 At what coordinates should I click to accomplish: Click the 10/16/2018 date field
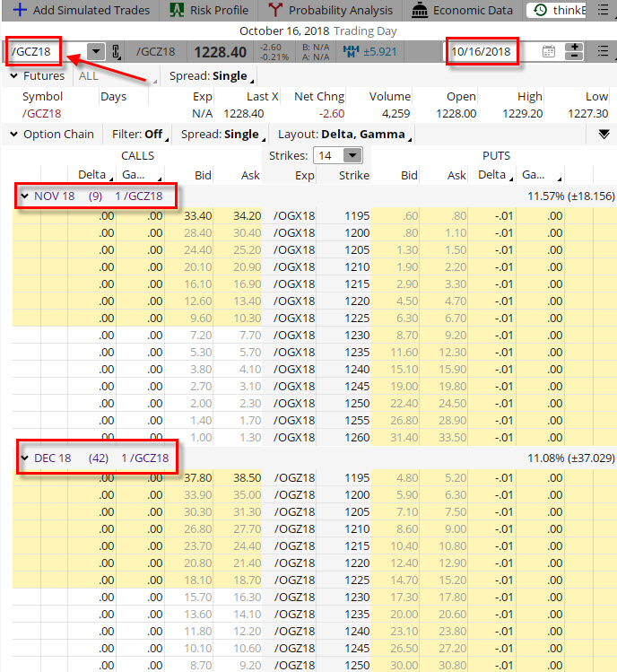coord(491,51)
